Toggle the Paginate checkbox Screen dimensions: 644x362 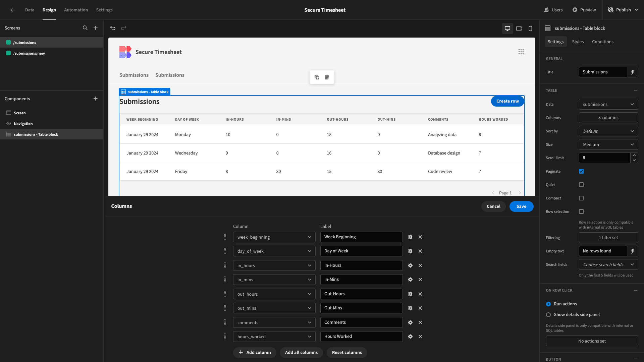[581, 171]
